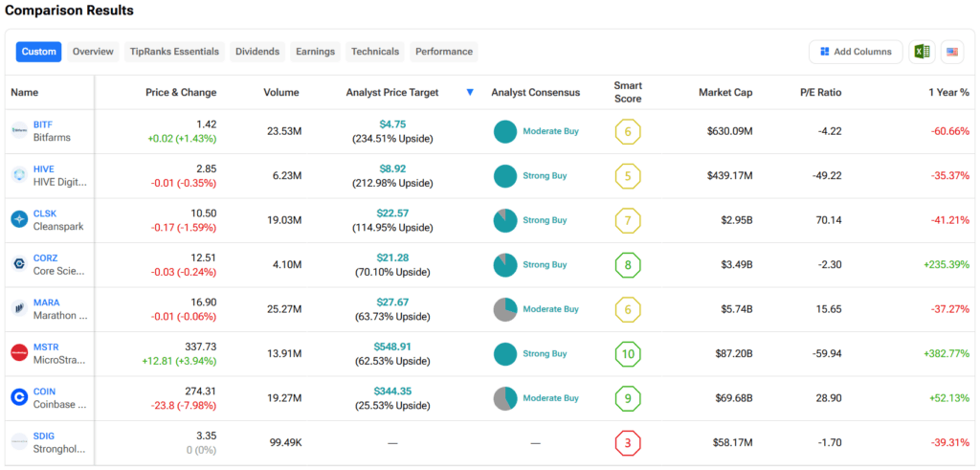The height and width of the screenshot is (470, 980).
Task: Sort by the P/E Ratio header
Action: coord(820,93)
